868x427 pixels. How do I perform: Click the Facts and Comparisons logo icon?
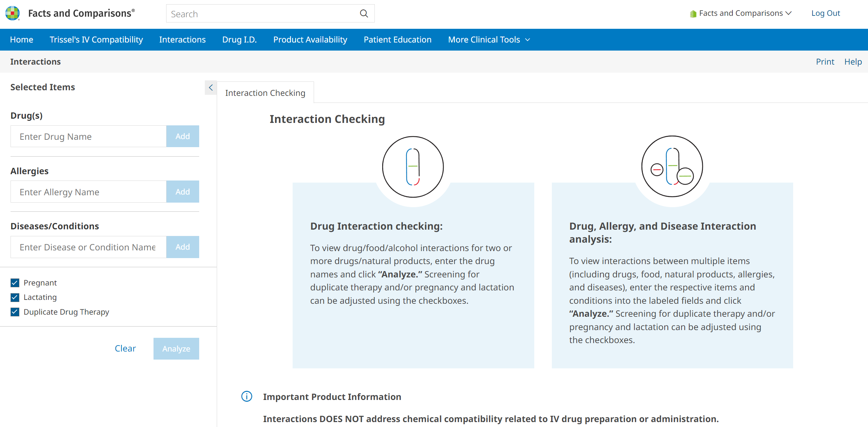[12, 13]
